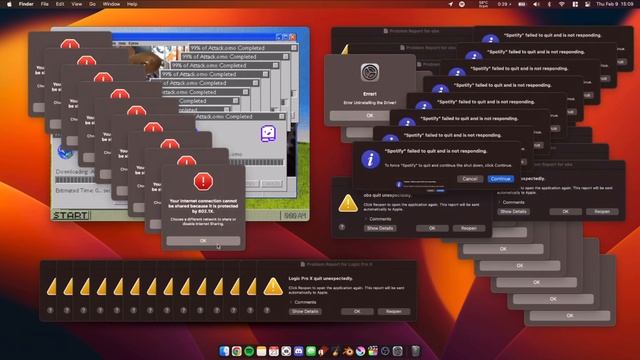Click OK in the Logic Pro X report
Image resolution: width=640 pixels, height=360 pixels.
pyautogui.click(x=357, y=311)
